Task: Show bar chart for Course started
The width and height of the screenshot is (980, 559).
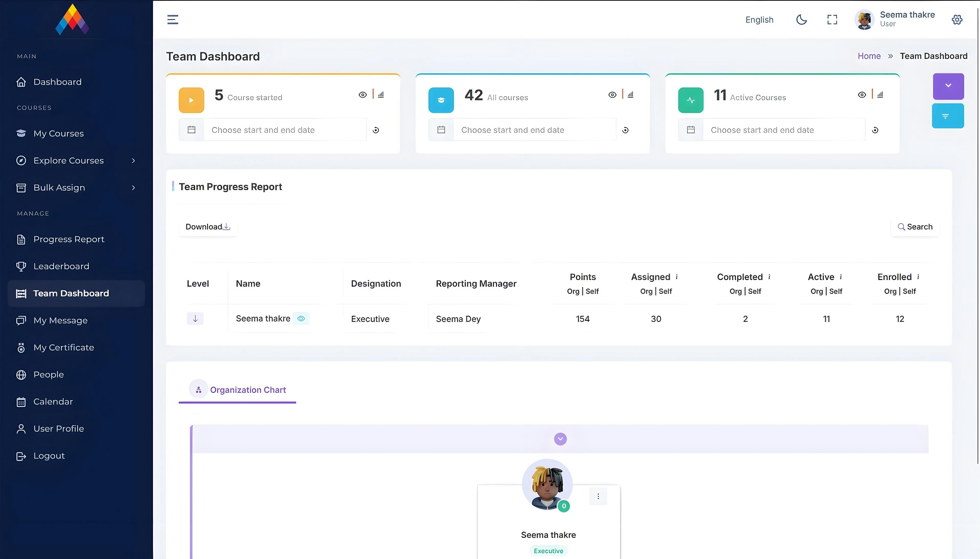Action: click(x=381, y=94)
